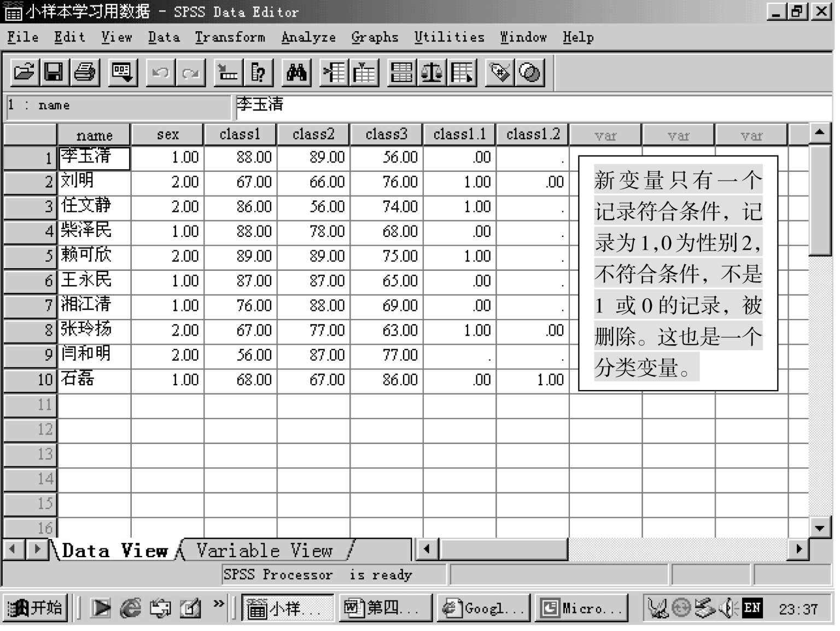
Task: Select the class3 column header
Action: click(386, 135)
